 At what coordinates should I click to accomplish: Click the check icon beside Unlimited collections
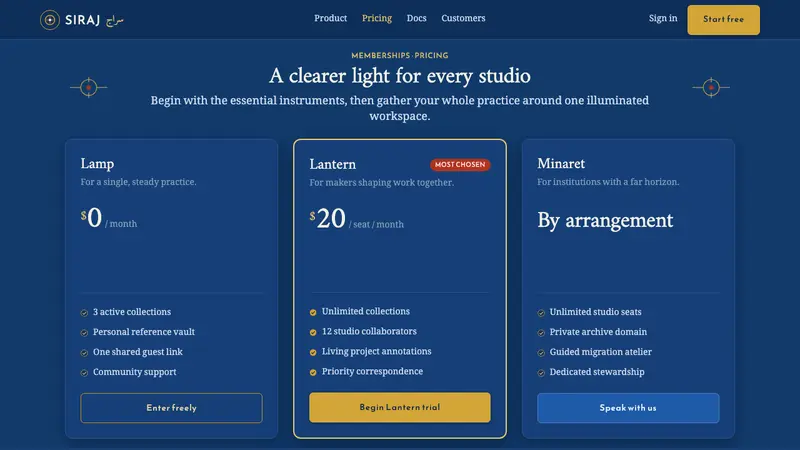(313, 312)
